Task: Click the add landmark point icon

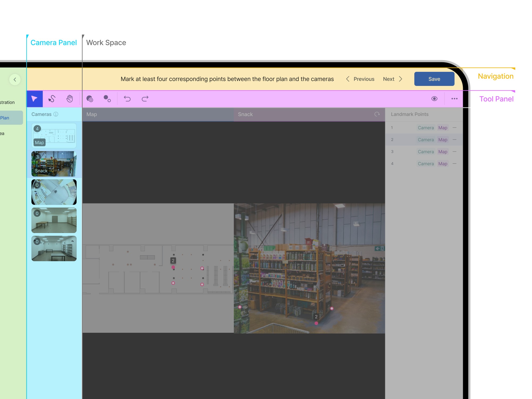Action: coord(90,99)
